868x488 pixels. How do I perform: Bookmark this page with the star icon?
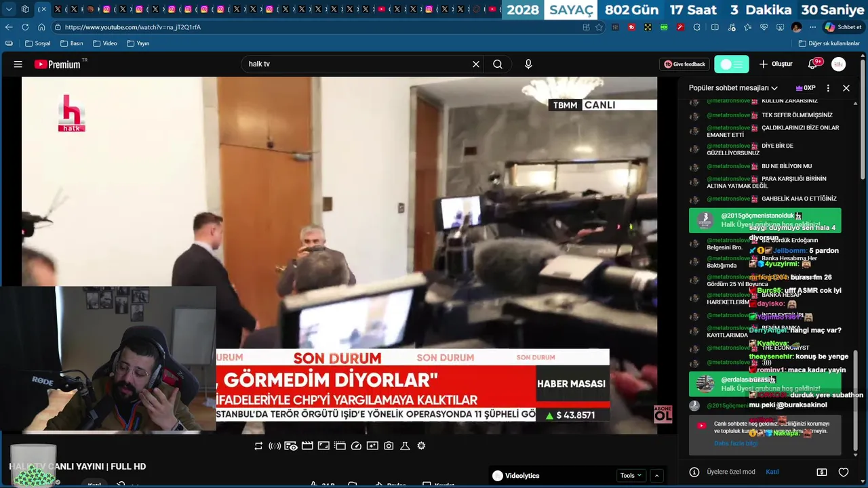pos(599,27)
